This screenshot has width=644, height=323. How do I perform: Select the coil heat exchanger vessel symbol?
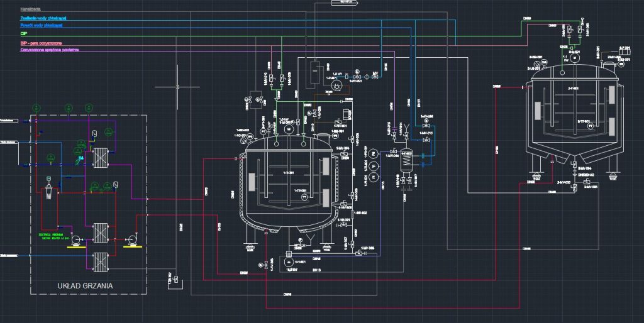point(406,159)
